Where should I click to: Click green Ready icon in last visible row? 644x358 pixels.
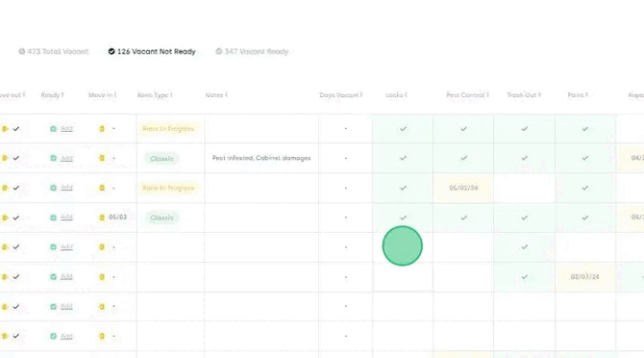coord(54,336)
